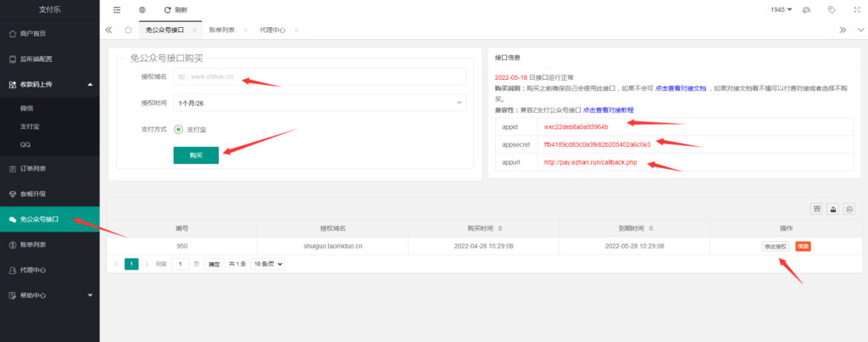Click the 授权域名 input field

320,77
